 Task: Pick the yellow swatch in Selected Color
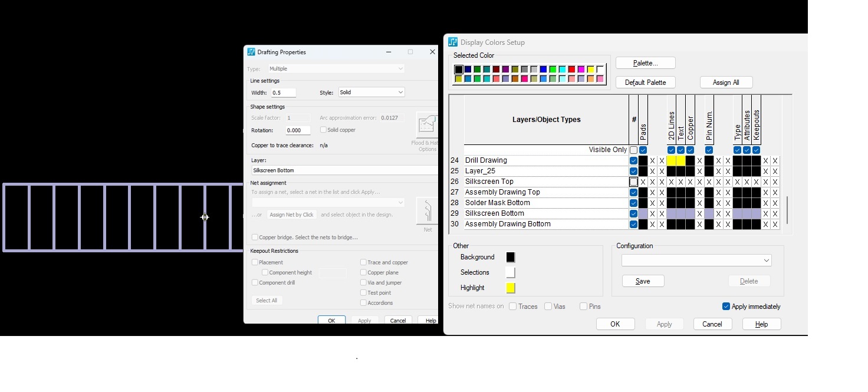click(590, 70)
